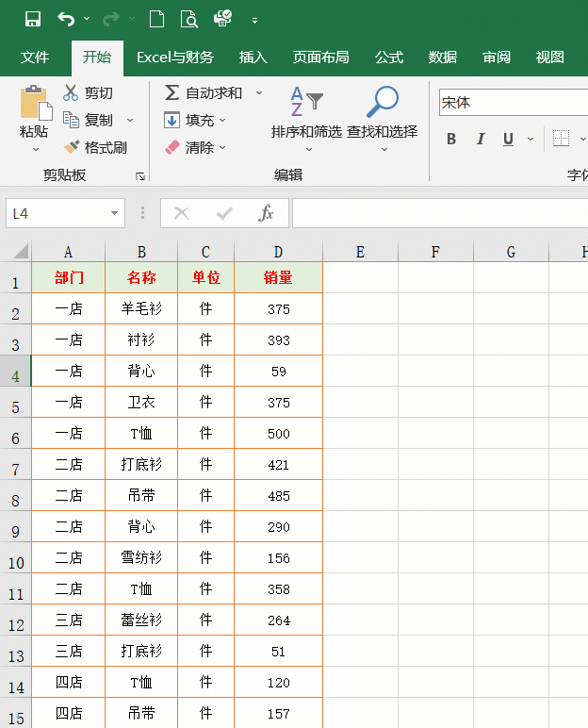Switch to the Formulas (公式) tab

click(x=389, y=58)
